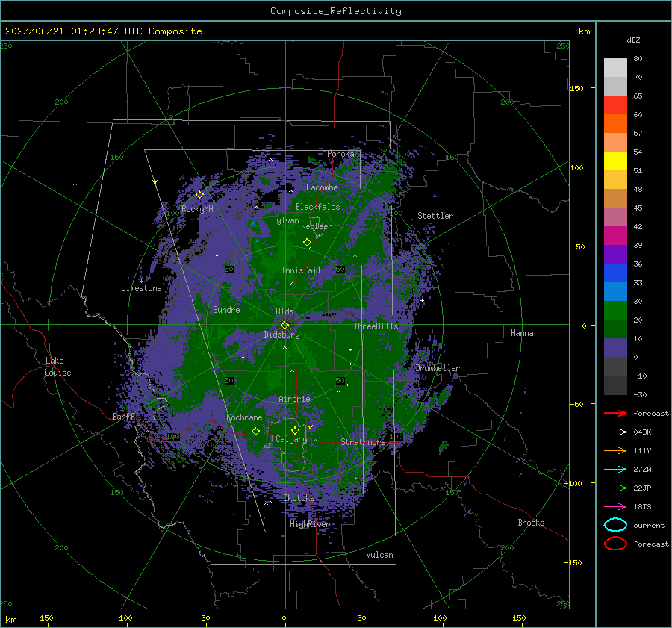
Task: Click the dBZ scale heading
Action: [x=633, y=40]
